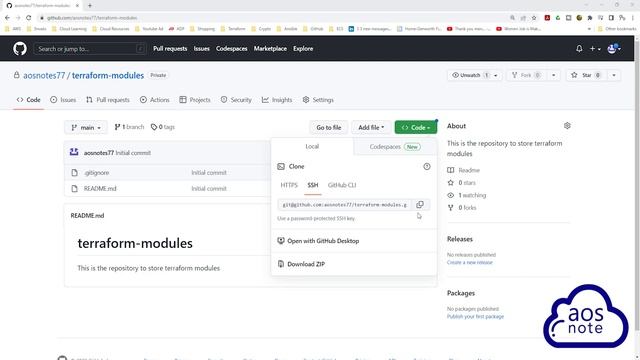640x360 pixels.
Task: Click the browser zoom magnifier icon
Action: (512, 18)
